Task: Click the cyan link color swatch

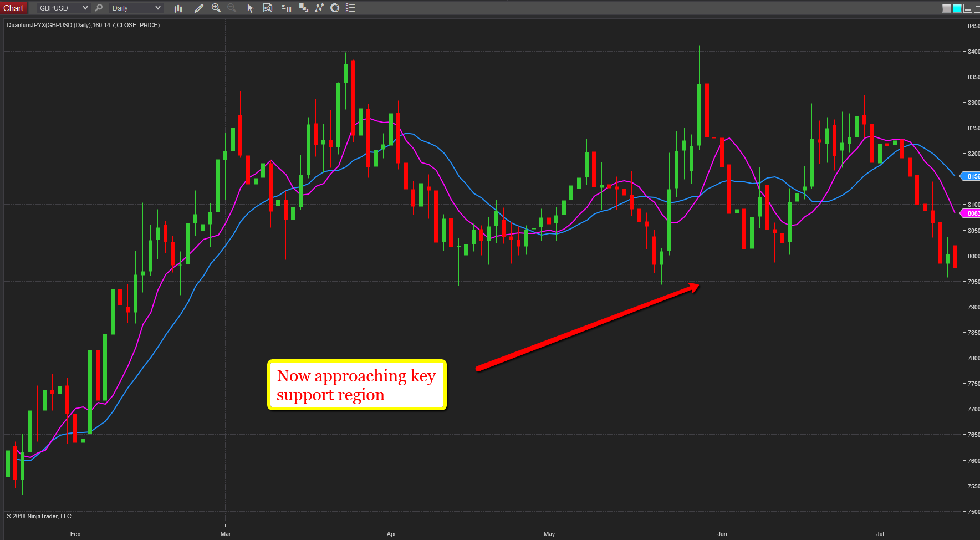Action: 957,8
